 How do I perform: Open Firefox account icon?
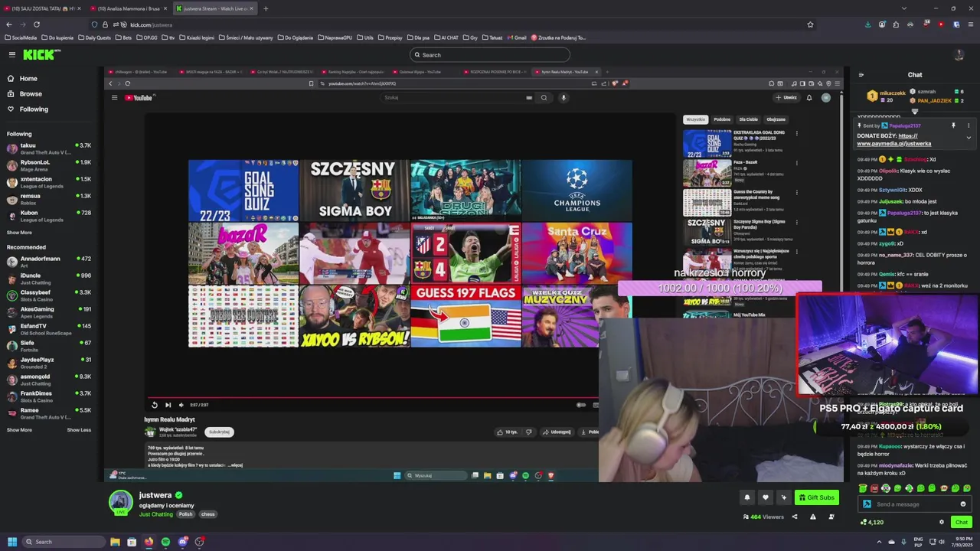point(882,24)
